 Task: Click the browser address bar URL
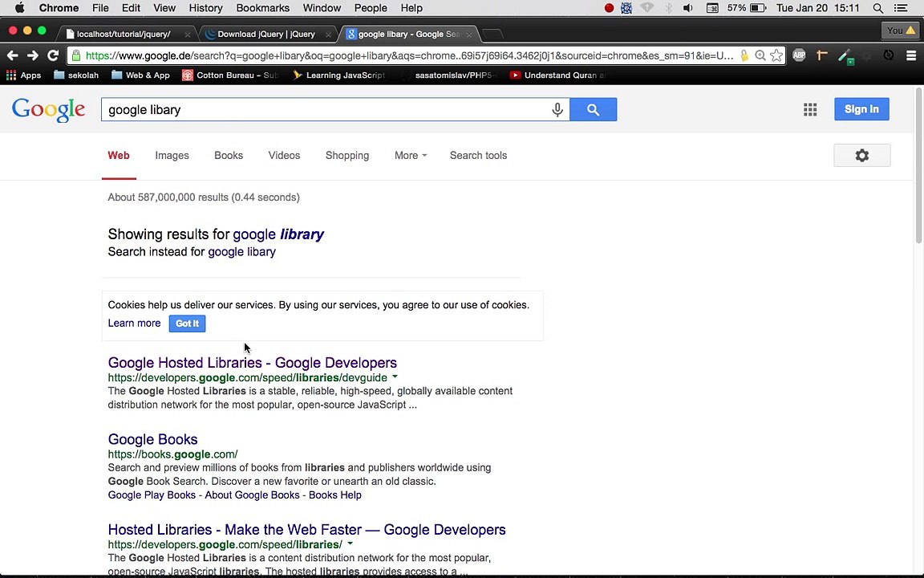tap(409, 55)
